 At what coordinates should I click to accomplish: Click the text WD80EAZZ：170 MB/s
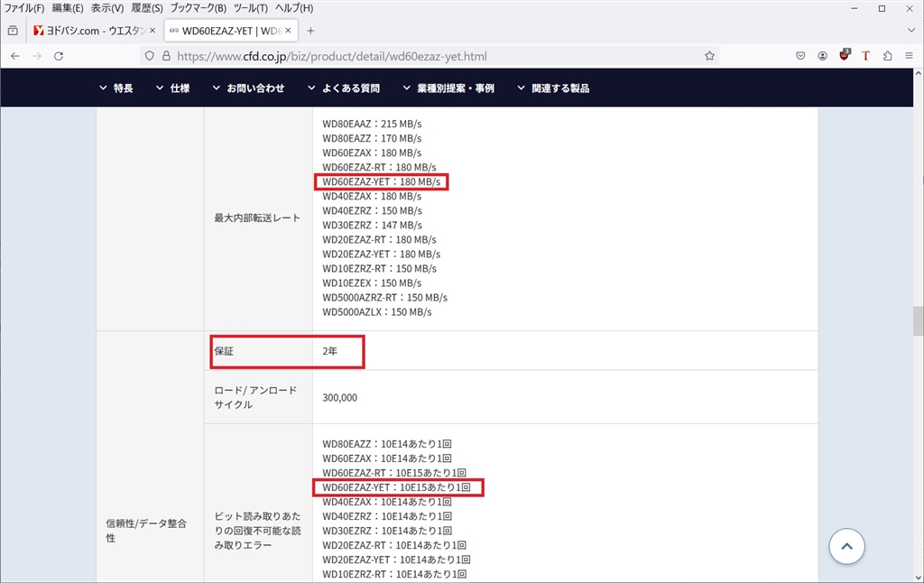coord(372,138)
